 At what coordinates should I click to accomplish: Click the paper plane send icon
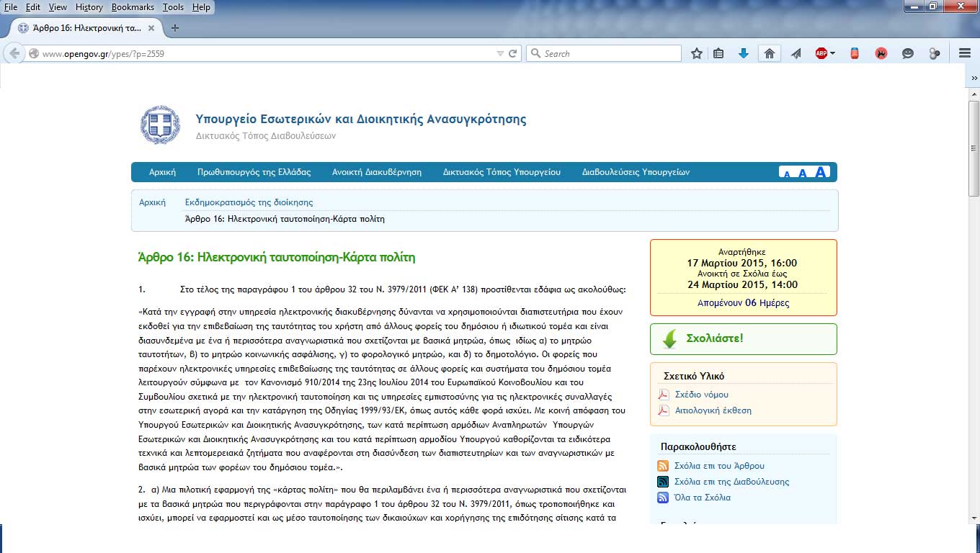point(796,53)
